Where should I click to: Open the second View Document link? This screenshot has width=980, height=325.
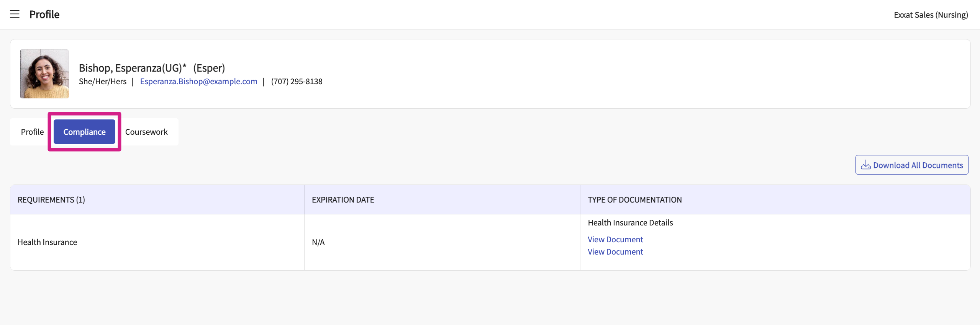pyautogui.click(x=615, y=252)
